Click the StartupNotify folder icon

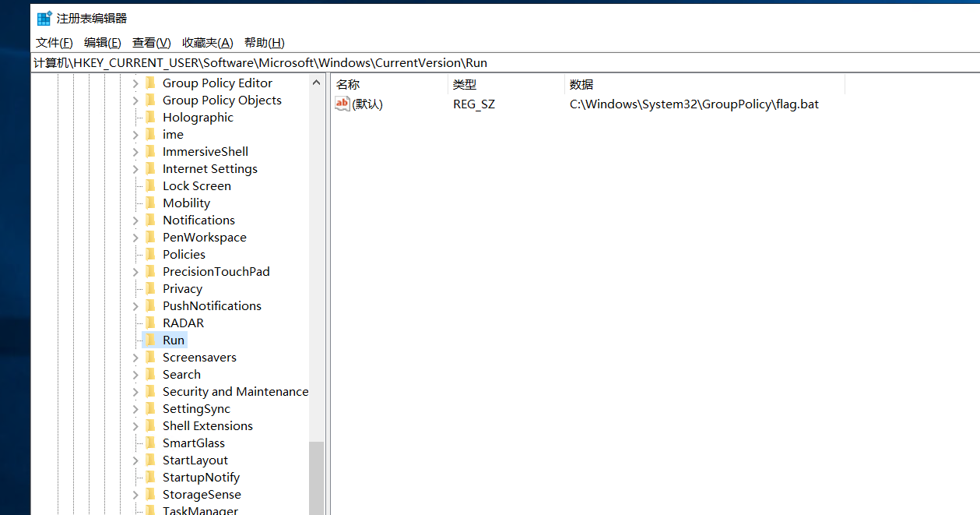[x=150, y=478]
